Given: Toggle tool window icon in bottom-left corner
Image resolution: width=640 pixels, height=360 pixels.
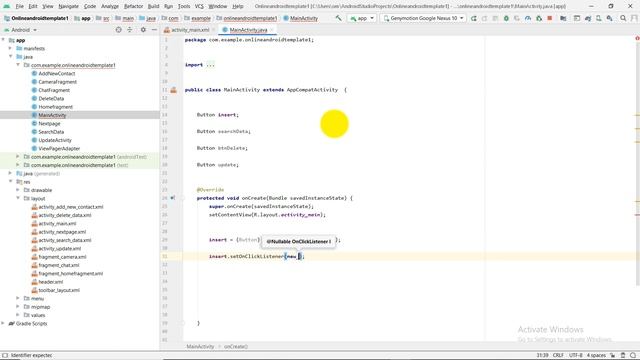Looking at the screenshot, I should click(x=5, y=356).
